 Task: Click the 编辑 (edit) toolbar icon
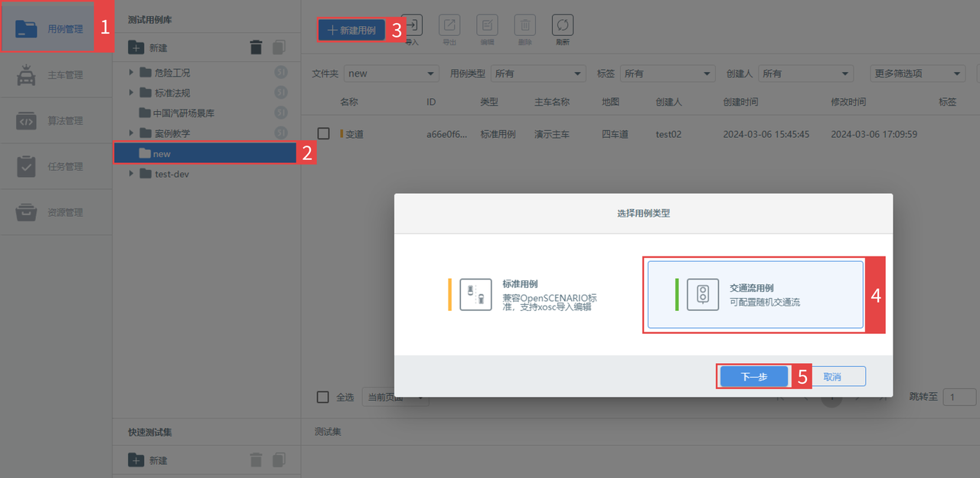pyautogui.click(x=487, y=26)
